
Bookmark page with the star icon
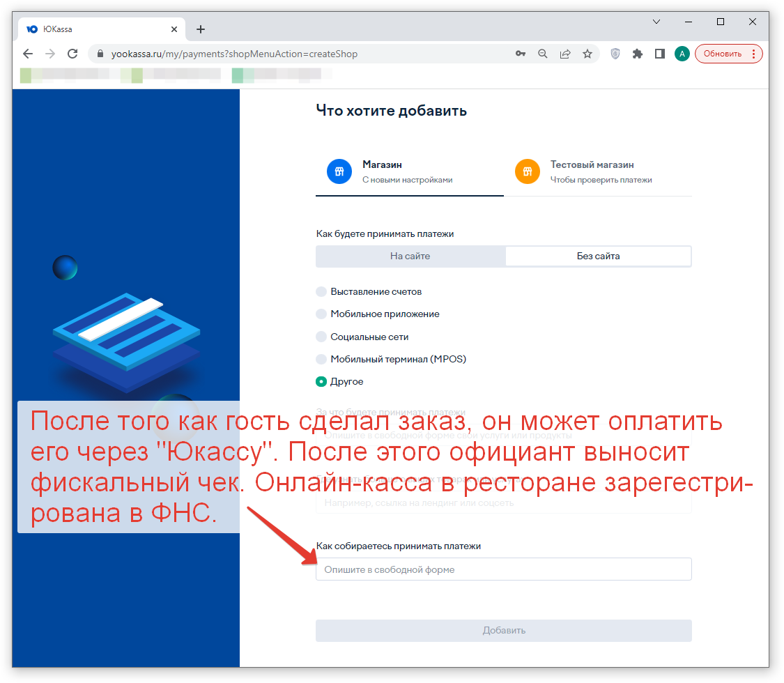(x=587, y=54)
